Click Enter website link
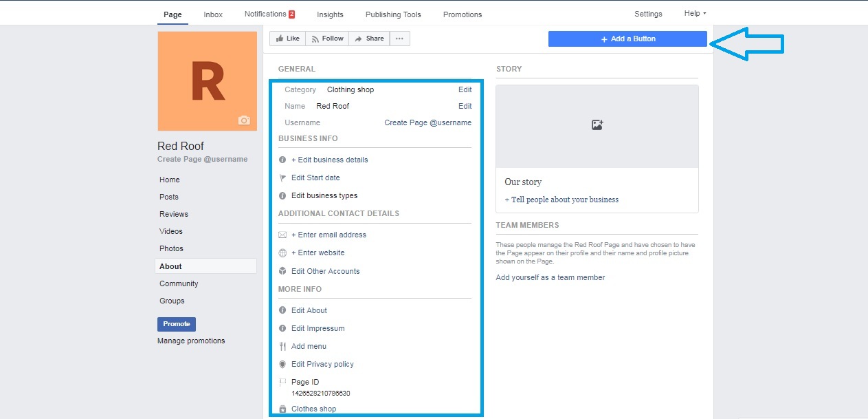This screenshot has height=419, width=868. (x=318, y=253)
